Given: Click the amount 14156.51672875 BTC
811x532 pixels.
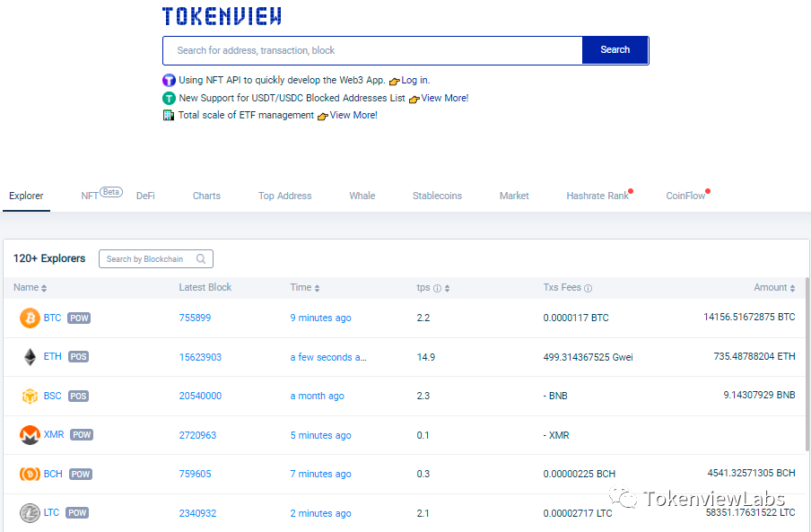Looking at the screenshot, I should coord(749,317).
